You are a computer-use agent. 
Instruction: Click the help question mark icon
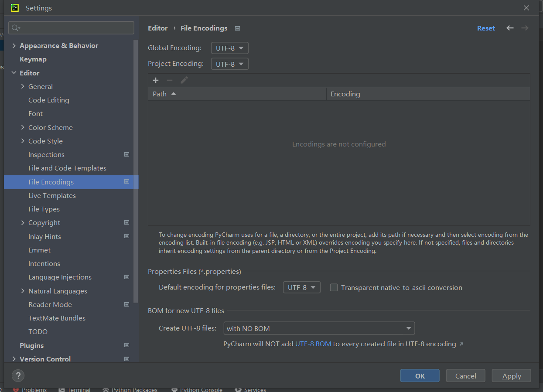(18, 375)
